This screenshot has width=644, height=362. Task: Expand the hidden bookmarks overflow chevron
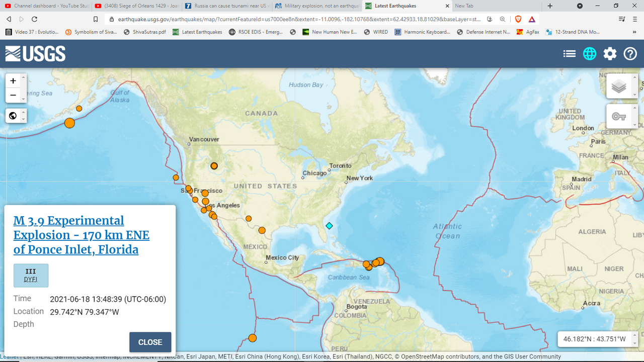pyautogui.click(x=634, y=32)
